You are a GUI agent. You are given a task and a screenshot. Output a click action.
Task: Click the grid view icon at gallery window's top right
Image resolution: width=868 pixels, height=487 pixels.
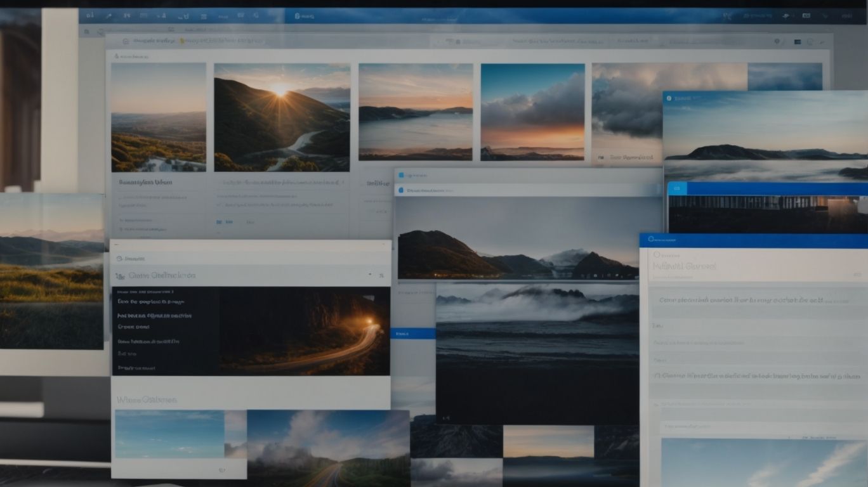798,42
